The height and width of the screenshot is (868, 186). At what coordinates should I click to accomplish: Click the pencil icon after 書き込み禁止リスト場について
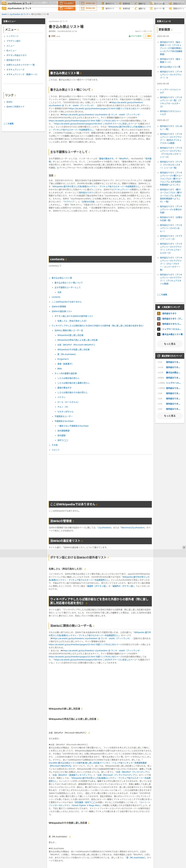point(92,90)
